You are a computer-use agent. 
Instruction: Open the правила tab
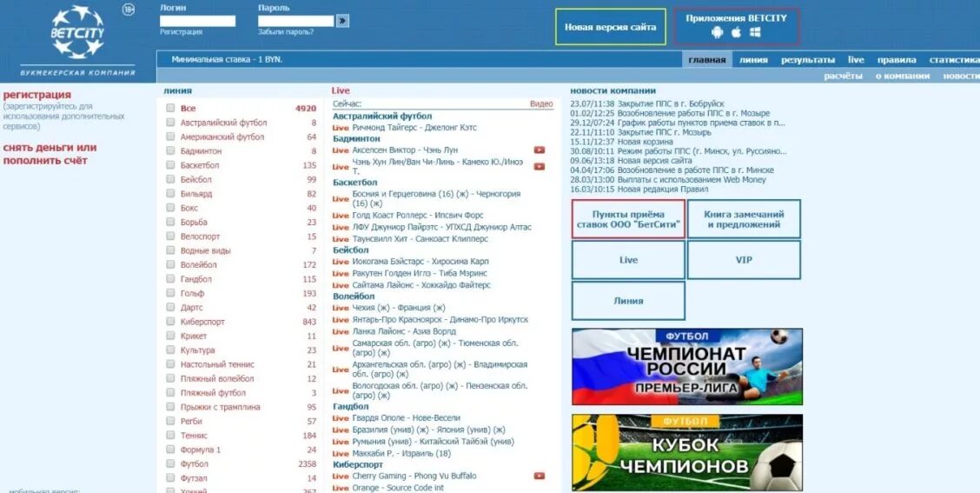(897, 60)
